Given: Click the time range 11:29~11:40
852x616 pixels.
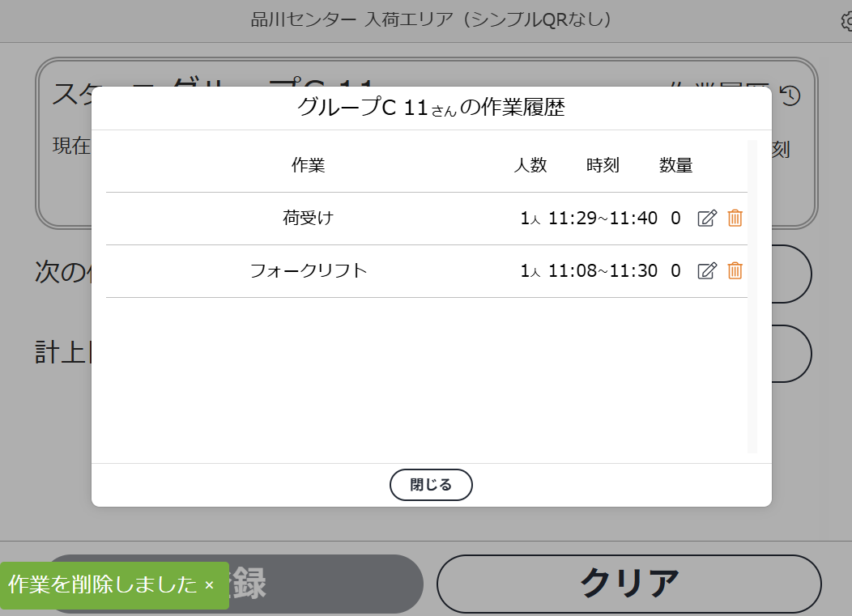Looking at the screenshot, I should tap(603, 219).
